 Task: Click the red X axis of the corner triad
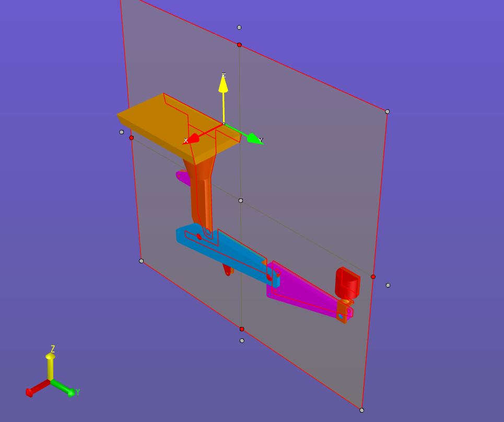coord(34,390)
